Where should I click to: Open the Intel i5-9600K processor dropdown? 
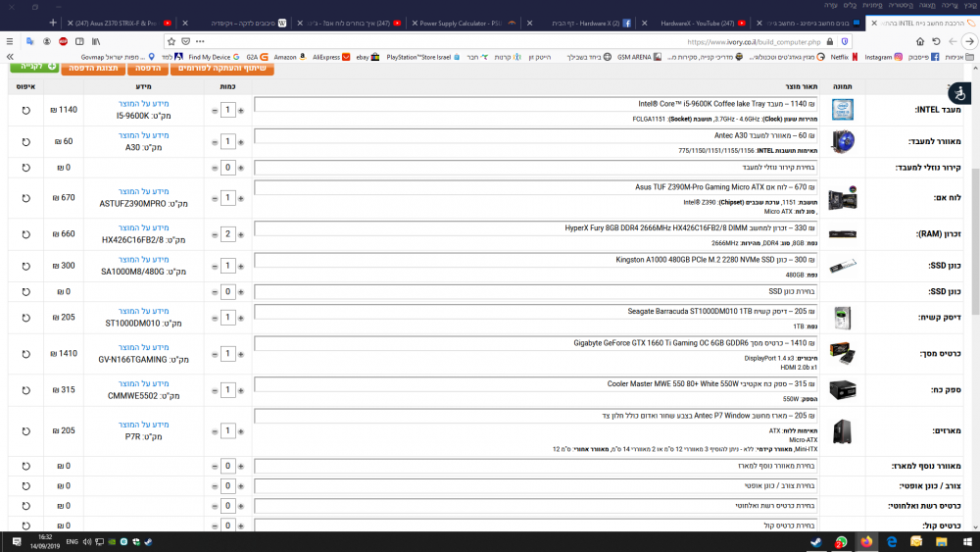536,104
